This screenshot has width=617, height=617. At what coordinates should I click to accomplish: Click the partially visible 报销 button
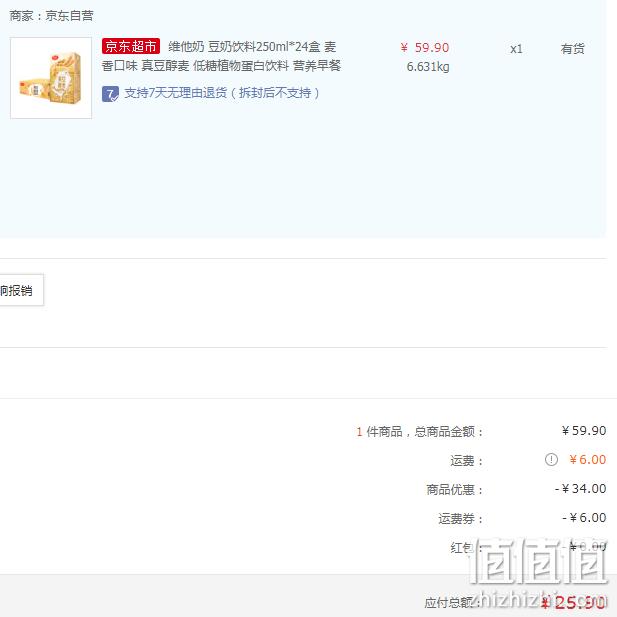21,290
